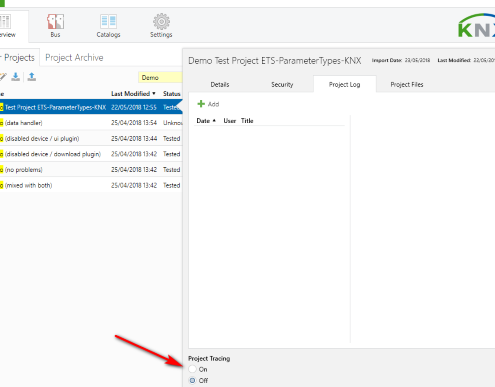The height and width of the screenshot is (387, 495).
Task: Open the Bus section icon
Action: [x=55, y=22]
